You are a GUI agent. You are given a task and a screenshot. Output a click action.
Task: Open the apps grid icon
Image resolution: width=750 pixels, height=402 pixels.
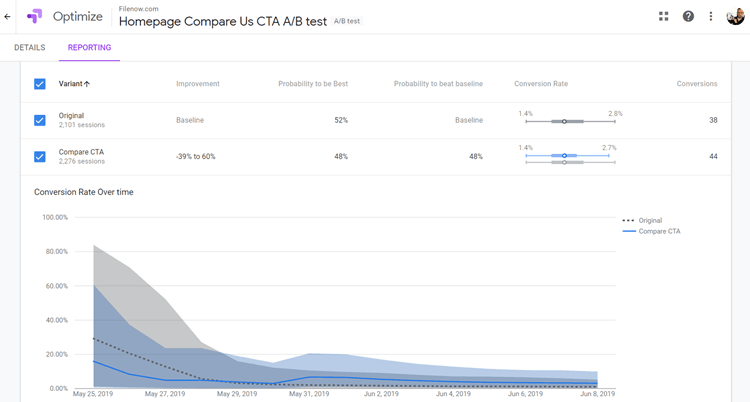tap(664, 16)
